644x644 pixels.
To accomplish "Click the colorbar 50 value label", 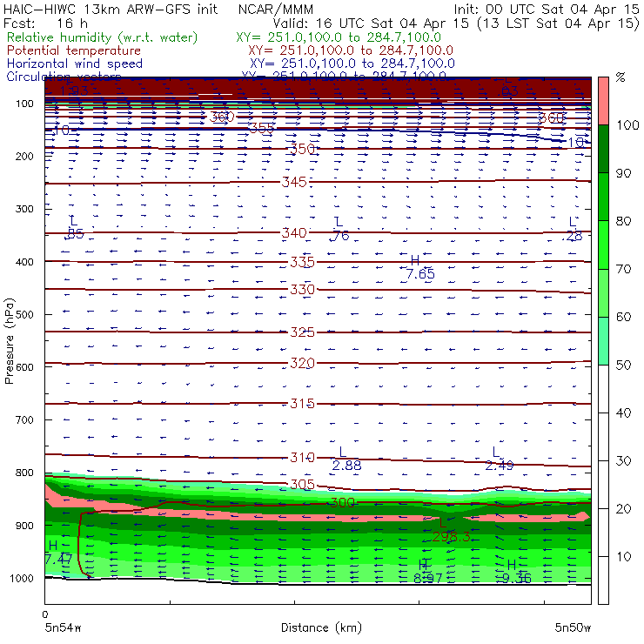I will tap(623, 366).
